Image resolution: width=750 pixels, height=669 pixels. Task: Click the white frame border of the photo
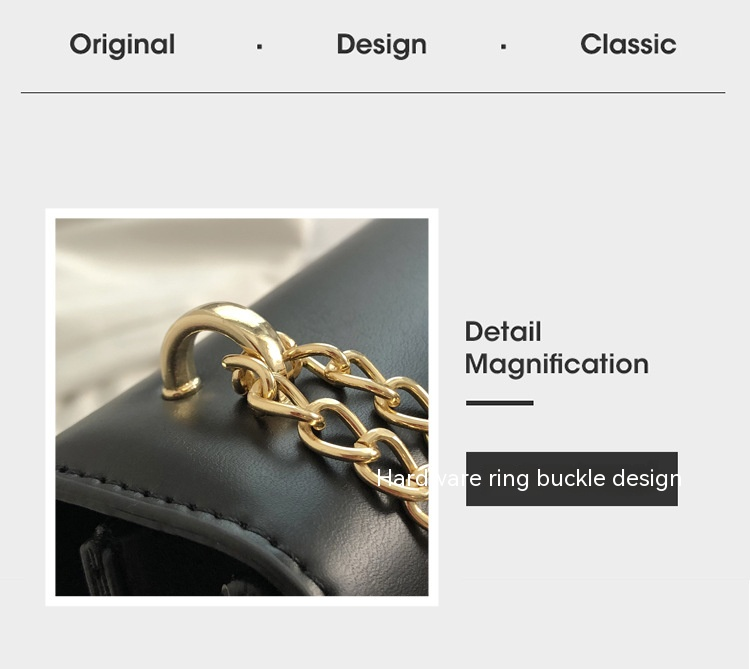coord(242,213)
